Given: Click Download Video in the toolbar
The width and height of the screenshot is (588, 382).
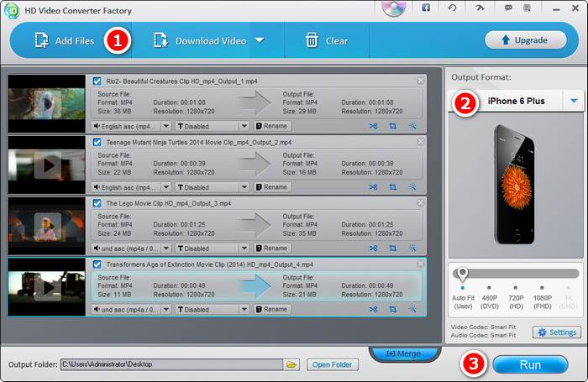Looking at the screenshot, I should point(200,40).
